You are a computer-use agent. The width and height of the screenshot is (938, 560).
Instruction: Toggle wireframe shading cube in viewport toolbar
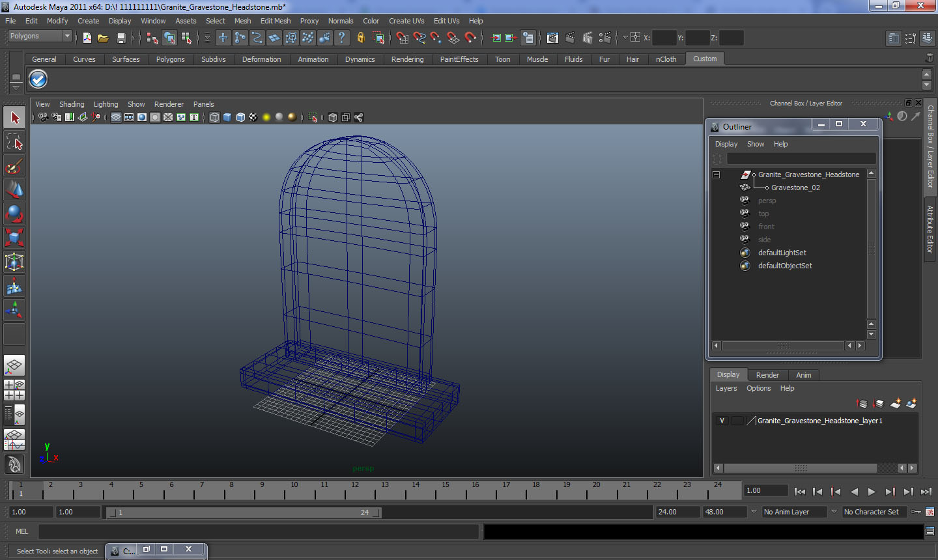pos(214,117)
